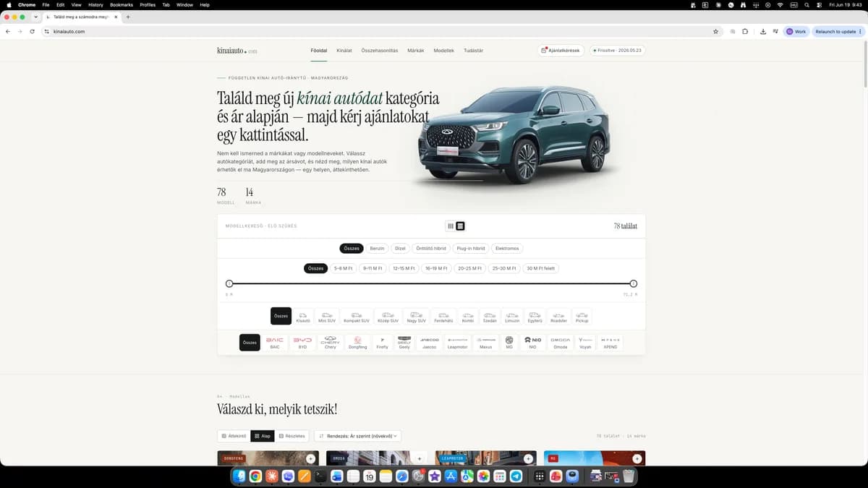Click the maximum price slider handle

[x=634, y=284]
